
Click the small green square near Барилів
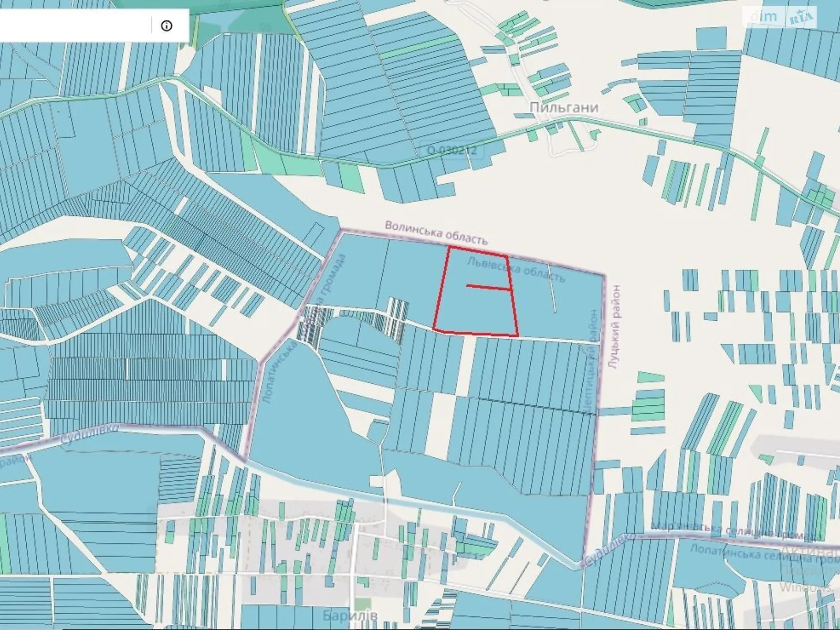[361, 605]
